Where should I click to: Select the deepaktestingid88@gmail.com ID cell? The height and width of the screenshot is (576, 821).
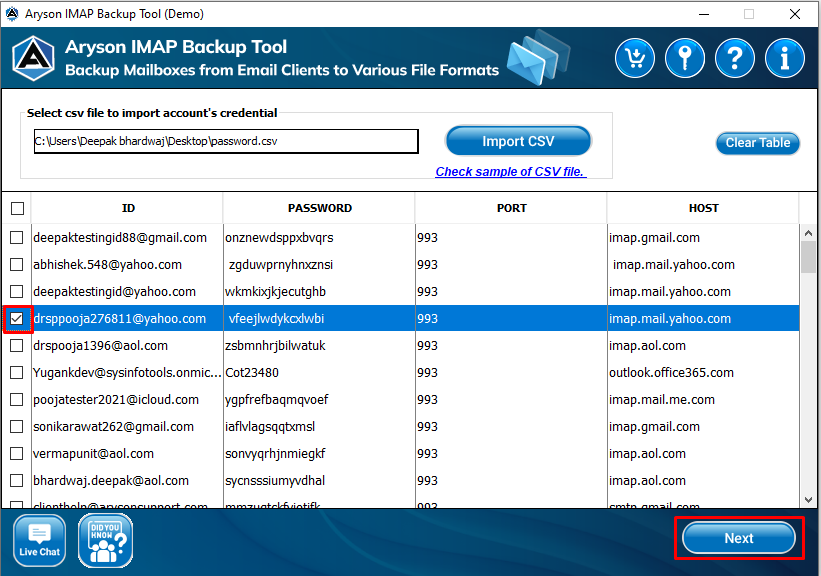[x=127, y=238]
